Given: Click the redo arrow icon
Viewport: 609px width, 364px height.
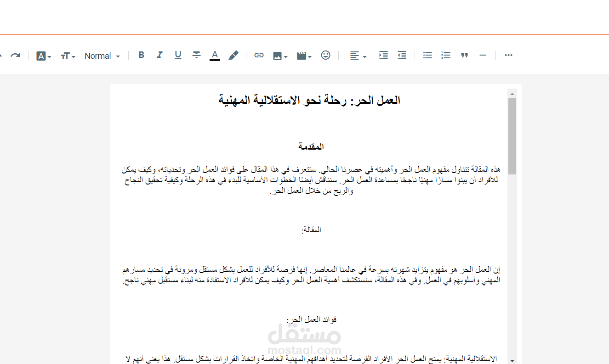Looking at the screenshot, I should pos(16,56).
